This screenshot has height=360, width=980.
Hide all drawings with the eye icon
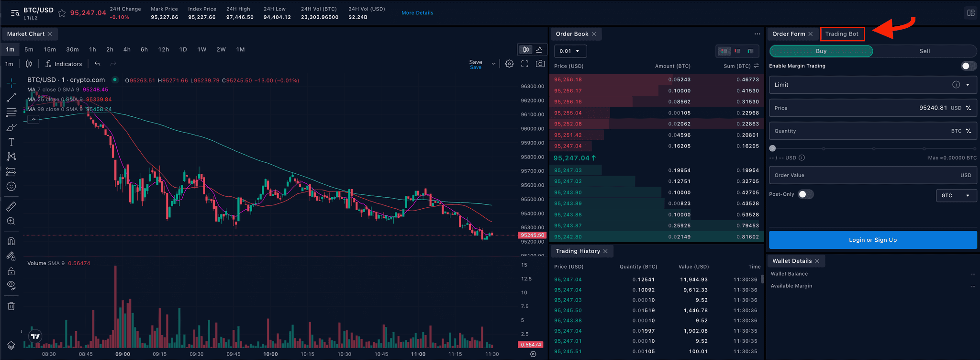pyautogui.click(x=11, y=286)
